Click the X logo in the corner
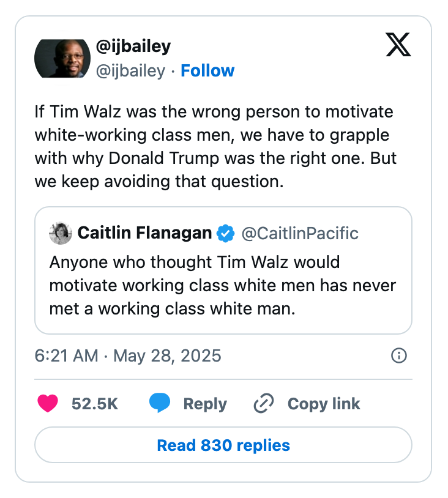 [x=398, y=46]
